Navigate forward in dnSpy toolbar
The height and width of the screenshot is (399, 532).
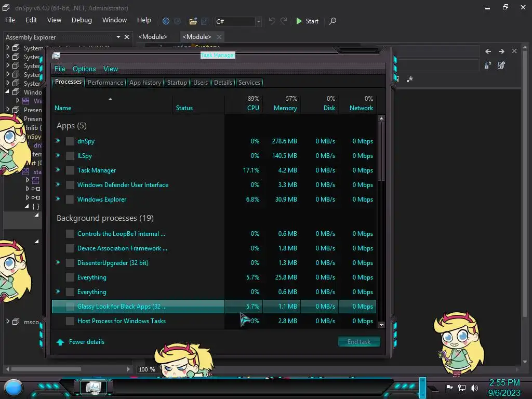[x=178, y=21]
